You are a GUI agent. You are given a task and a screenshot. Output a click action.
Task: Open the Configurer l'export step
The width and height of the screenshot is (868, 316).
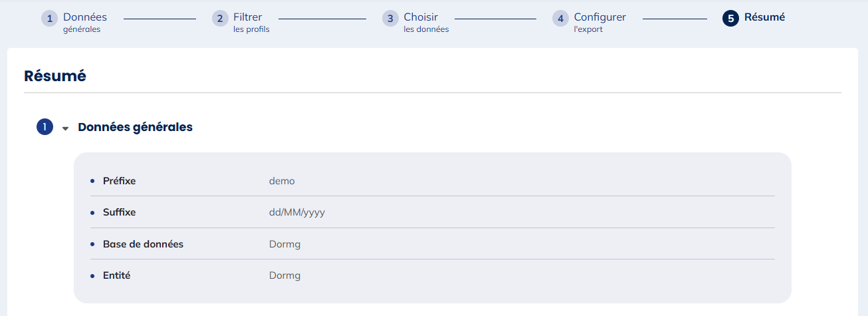tap(599, 22)
